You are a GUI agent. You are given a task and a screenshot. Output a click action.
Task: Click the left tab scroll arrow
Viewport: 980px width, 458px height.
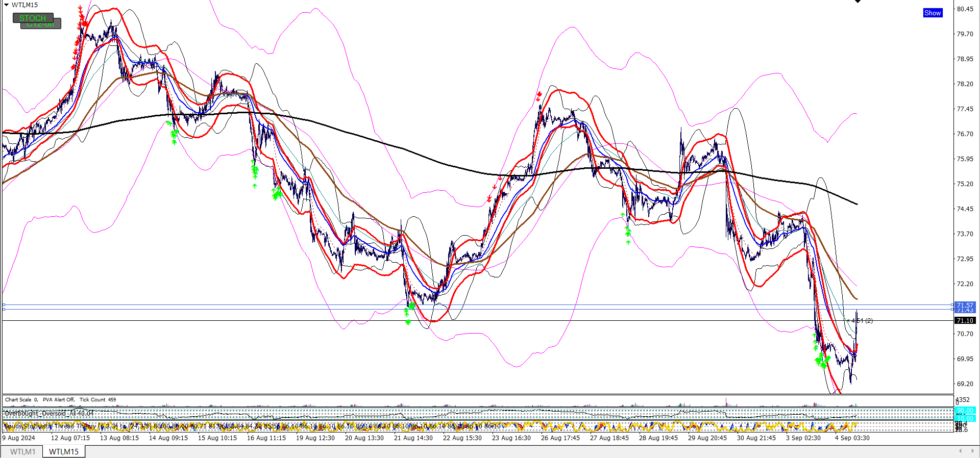click(960, 451)
